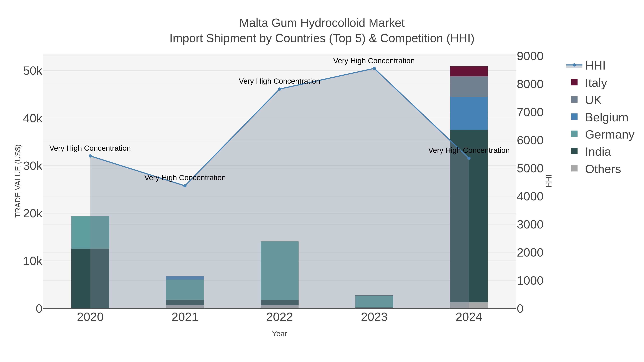This screenshot has height=362, width=644.
Task: Toggle the India legend entry
Action: [x=591, y=152]
